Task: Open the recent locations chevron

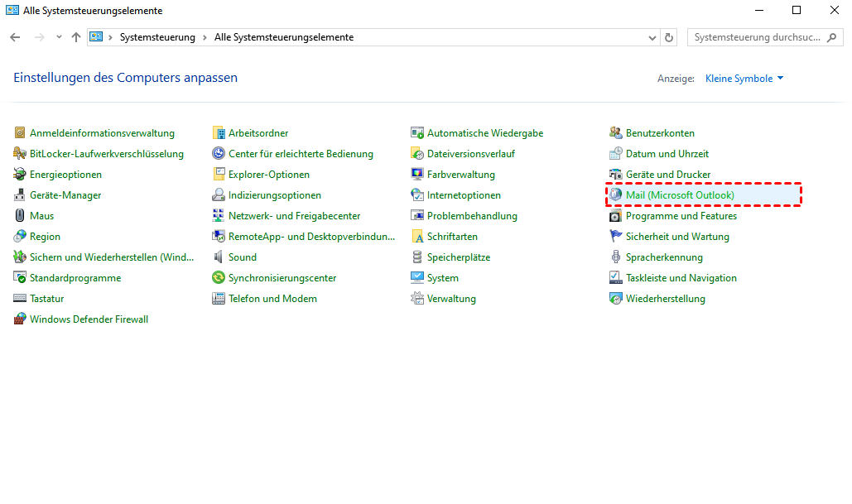Action: pyautogui.click(x=59, y=37)
